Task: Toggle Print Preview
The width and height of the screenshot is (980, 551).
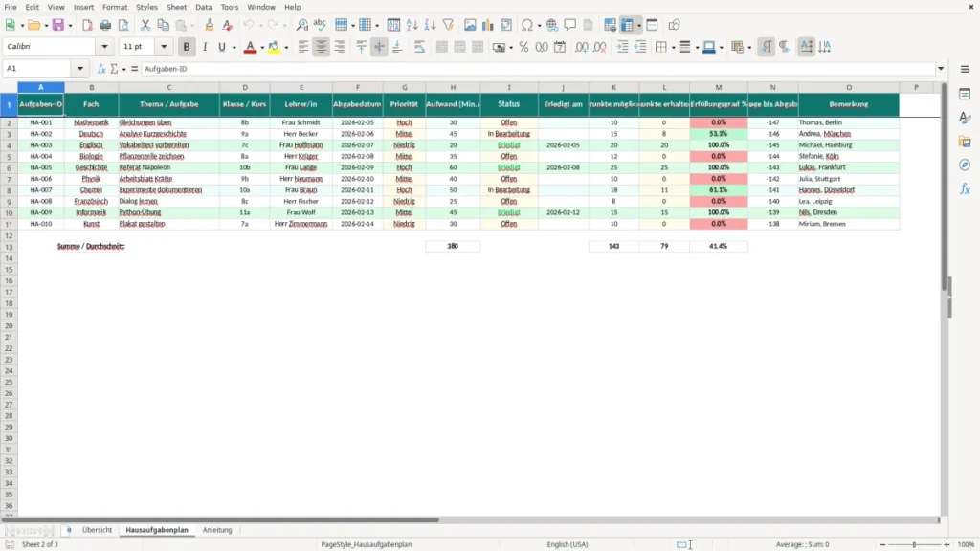Action: 123,25
